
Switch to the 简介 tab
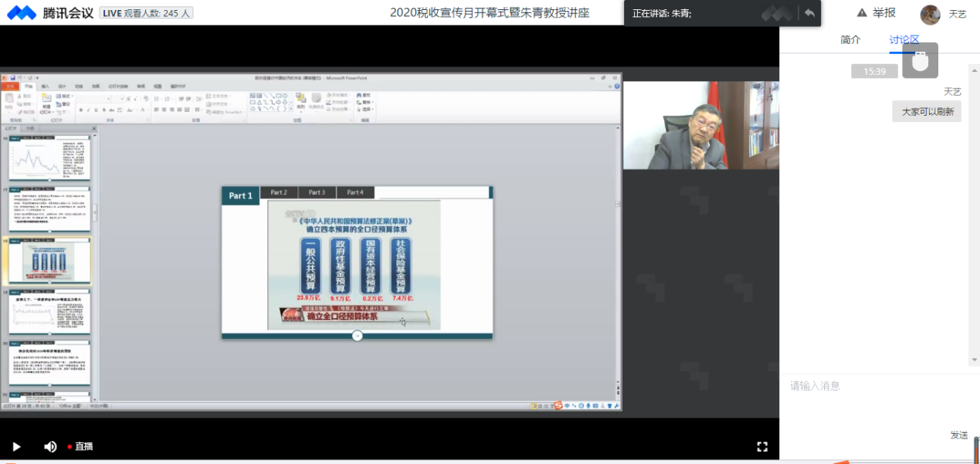click(850, 39)
